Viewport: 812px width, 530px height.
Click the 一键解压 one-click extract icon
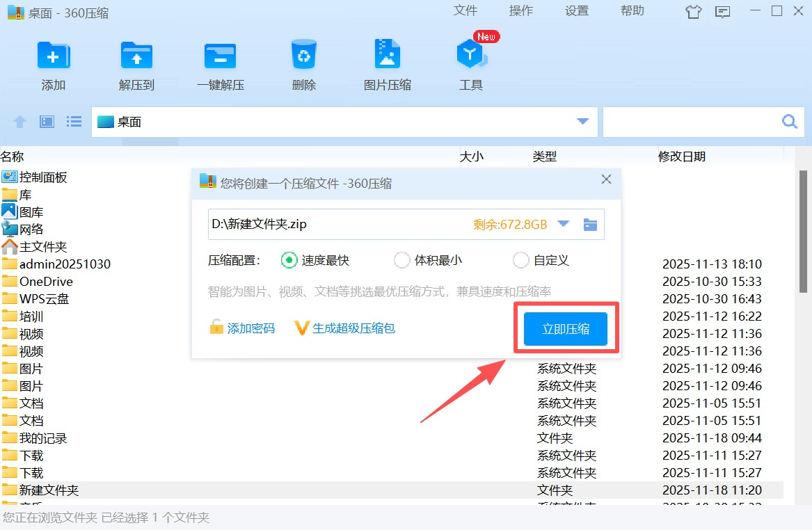(x=220, y=56)
